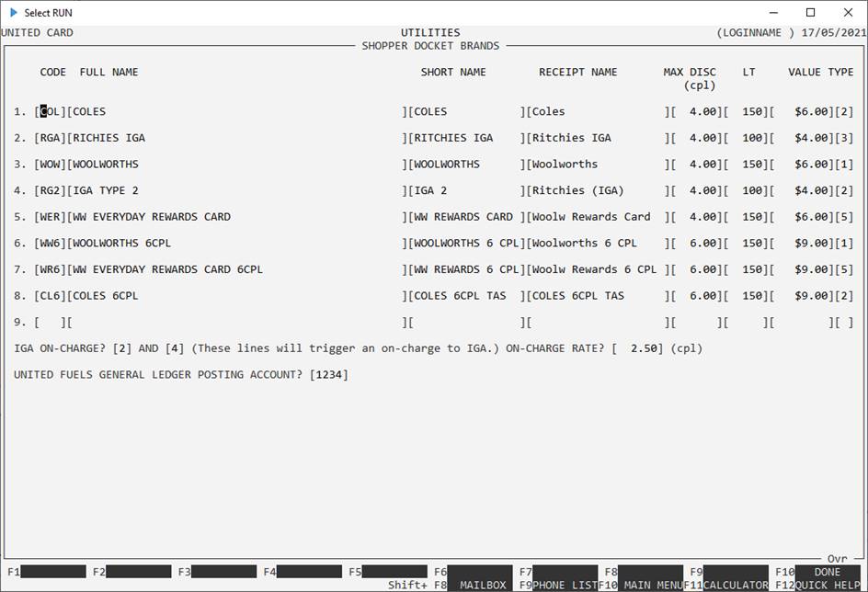
Task: Edit first IGA on-charge line field 2
Action: (121, 348)
